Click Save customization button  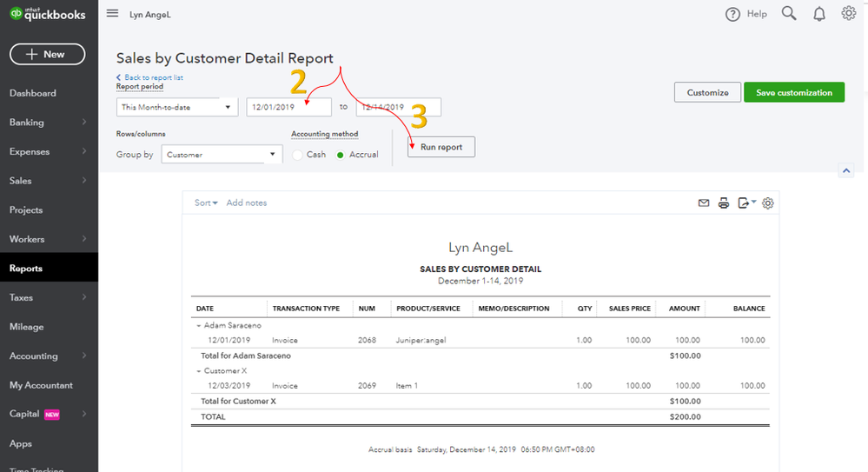click(794, 92)
